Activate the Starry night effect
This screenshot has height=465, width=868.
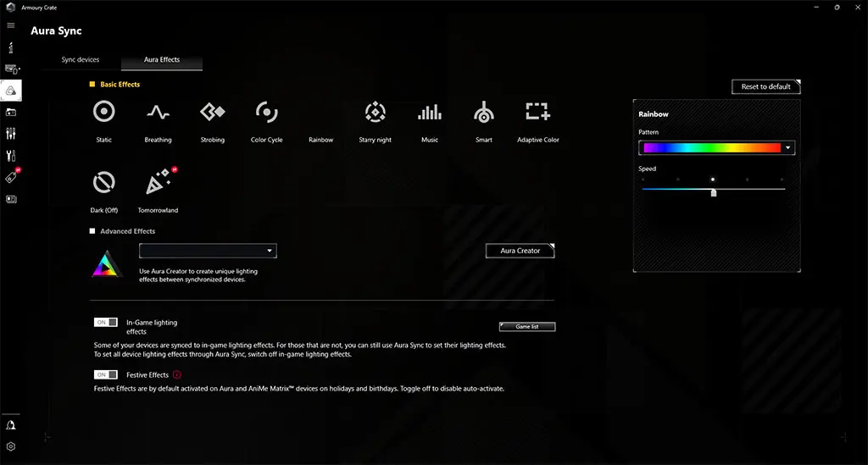point(375,112)
